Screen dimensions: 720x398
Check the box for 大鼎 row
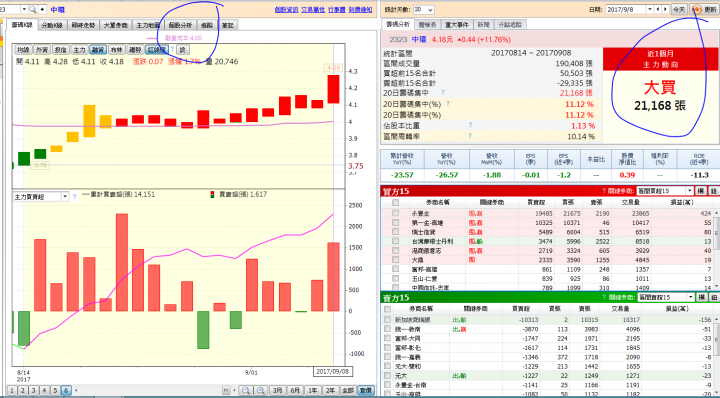coord(395,260)
